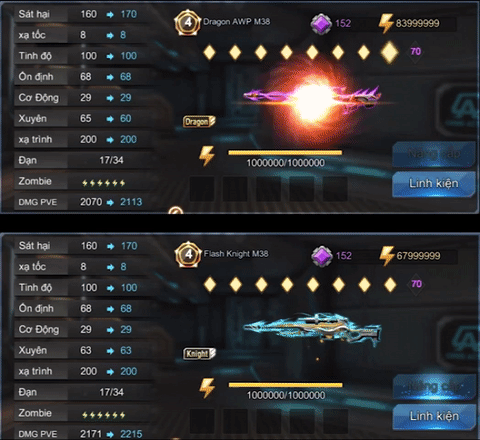Screen dimensions: 480x440
Task: Select the Knight tag badge
Action: coord(199,353)
